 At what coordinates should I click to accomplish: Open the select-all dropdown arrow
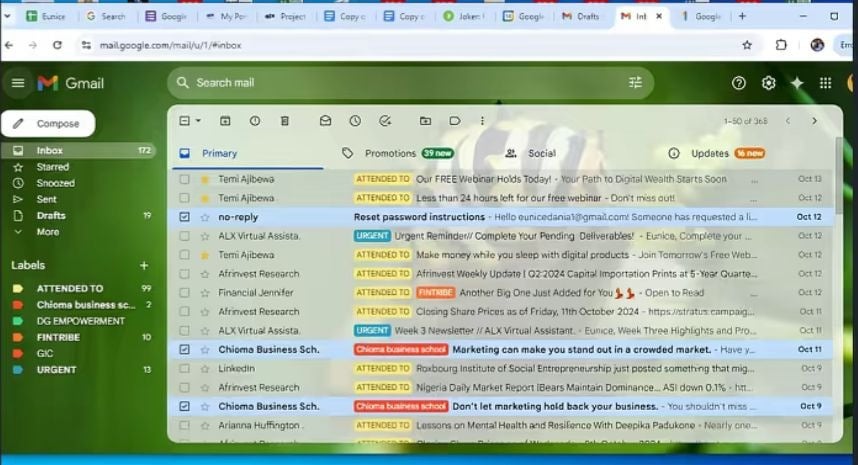198,121
